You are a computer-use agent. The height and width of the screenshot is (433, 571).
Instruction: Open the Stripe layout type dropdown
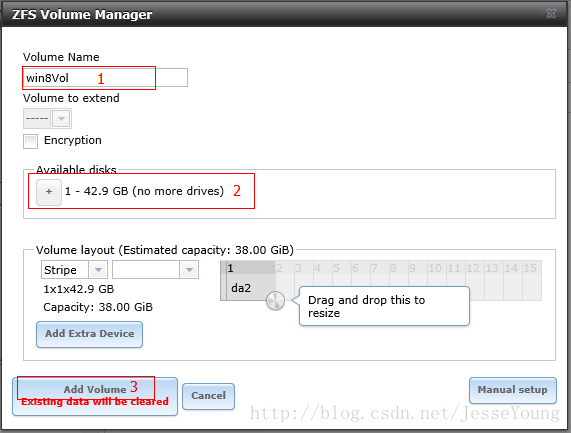point(98,270)
